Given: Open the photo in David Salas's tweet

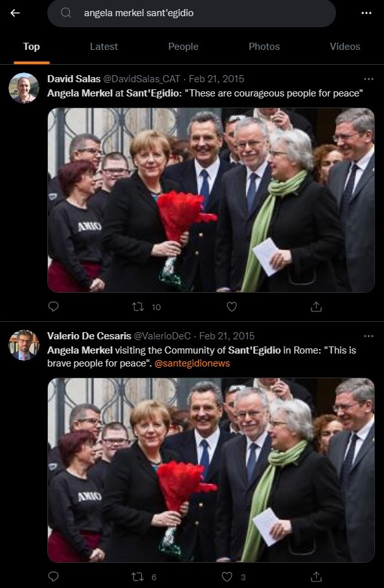Looking at the screenshot, I should click(210, 200).
